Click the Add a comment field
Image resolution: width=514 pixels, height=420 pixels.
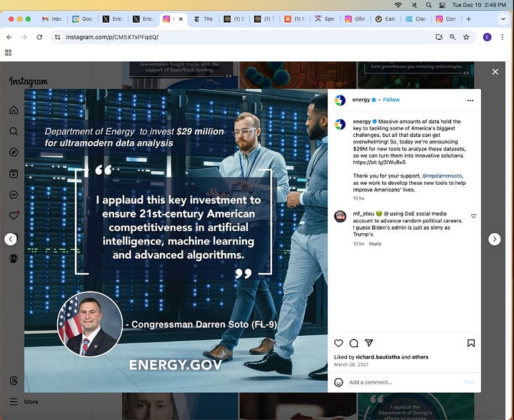404,382
